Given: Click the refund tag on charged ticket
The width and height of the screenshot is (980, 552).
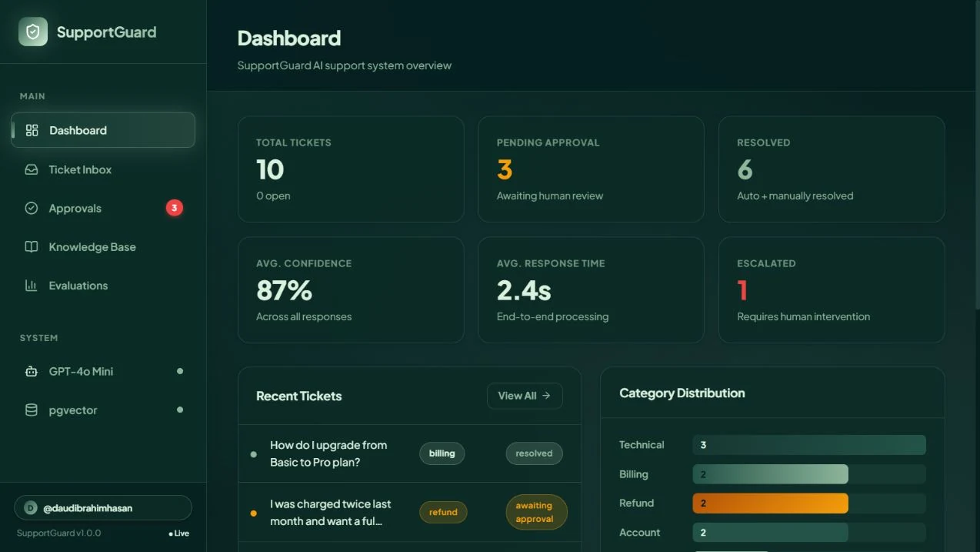Looking at the screenshot, I should pos(443,512).
